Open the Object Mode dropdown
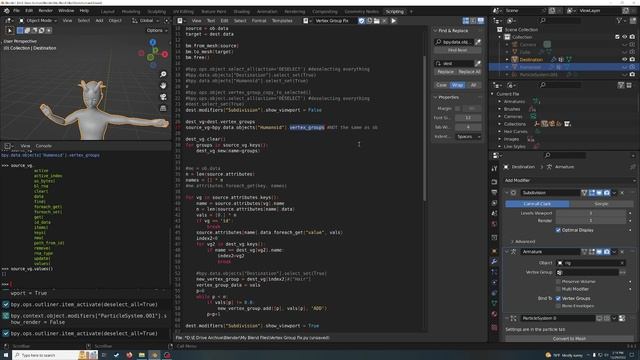 (x=38, y=20)
